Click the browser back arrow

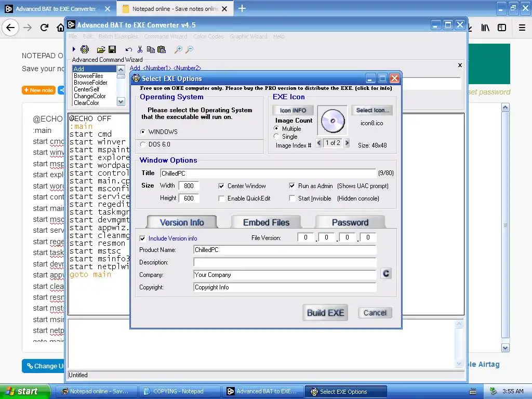[x=10, y=28]
